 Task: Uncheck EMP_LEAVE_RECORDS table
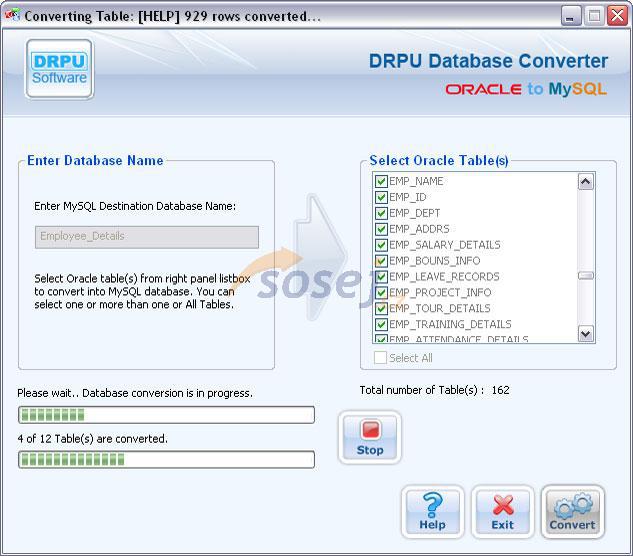(381, 277)
